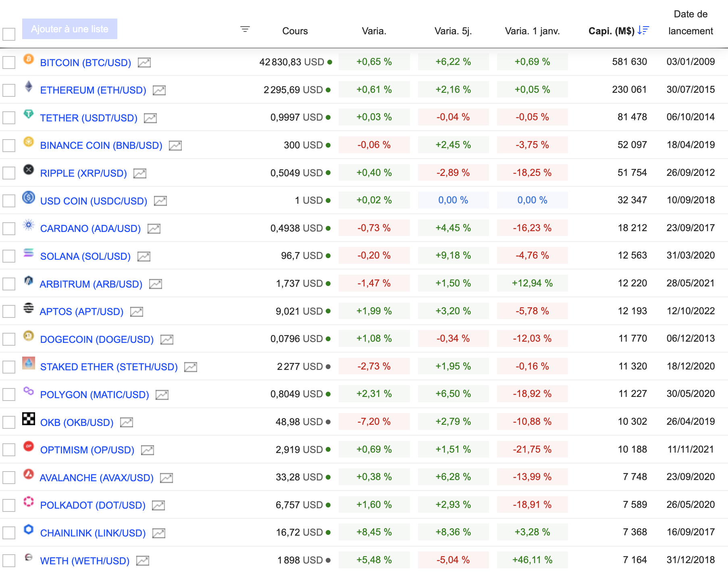728x572 pixels.
Task: Click Chainlink variation +8,45 %
Action: point(374,532)
